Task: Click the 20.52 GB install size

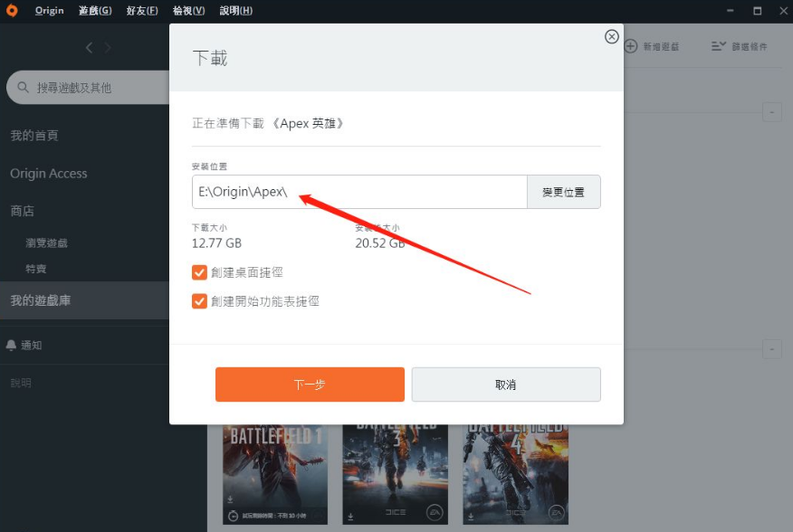Action: (x=380, y=243)
